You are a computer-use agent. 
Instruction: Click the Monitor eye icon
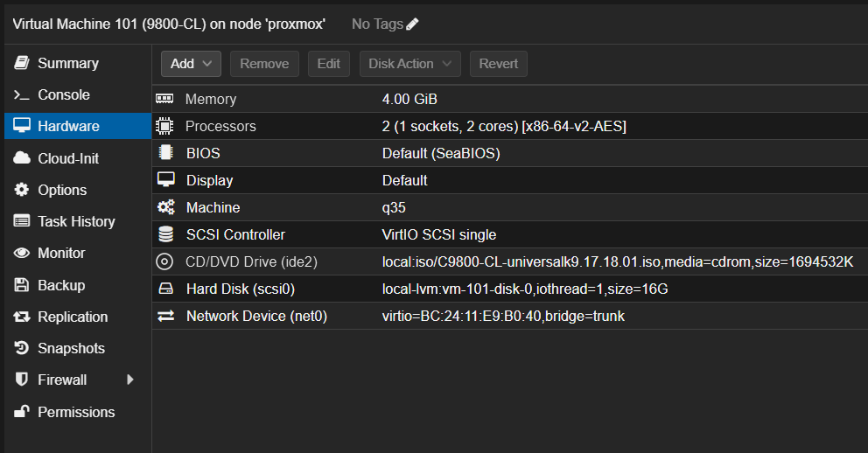(22, 253)
